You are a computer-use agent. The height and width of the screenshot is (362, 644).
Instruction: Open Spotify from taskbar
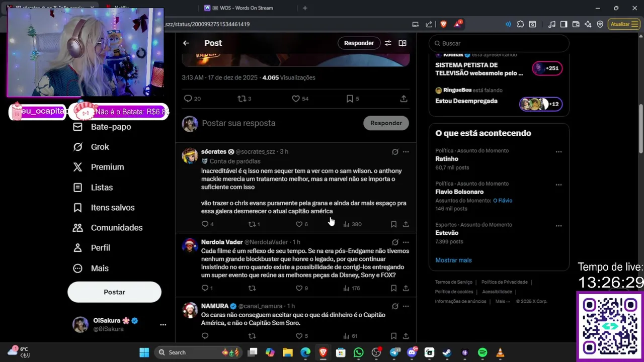[x=482, y=352]
